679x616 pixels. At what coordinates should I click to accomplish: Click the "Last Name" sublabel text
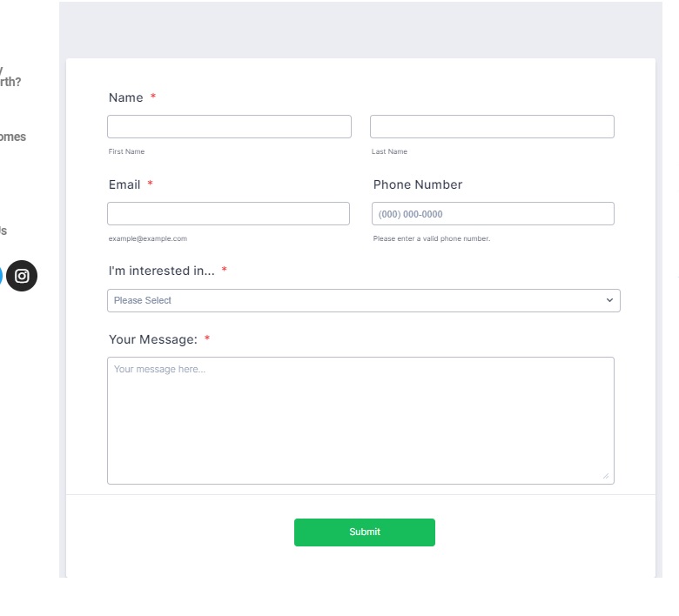pos(389,151)
